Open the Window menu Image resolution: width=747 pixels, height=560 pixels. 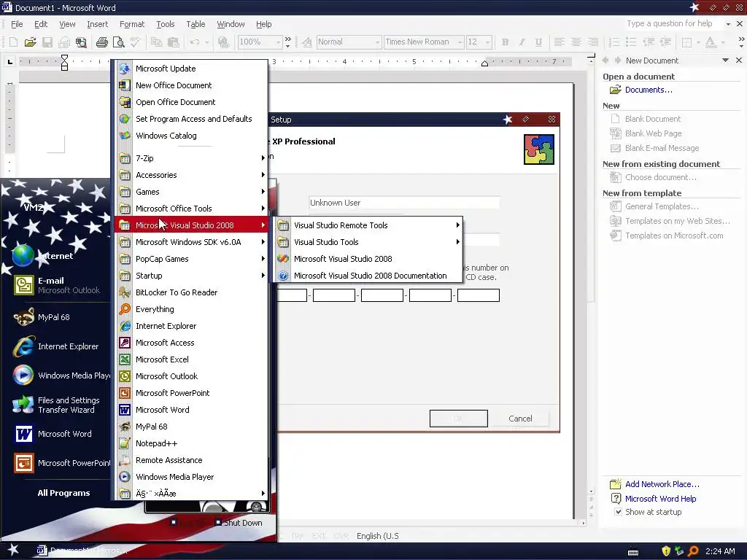coord(231,24)
